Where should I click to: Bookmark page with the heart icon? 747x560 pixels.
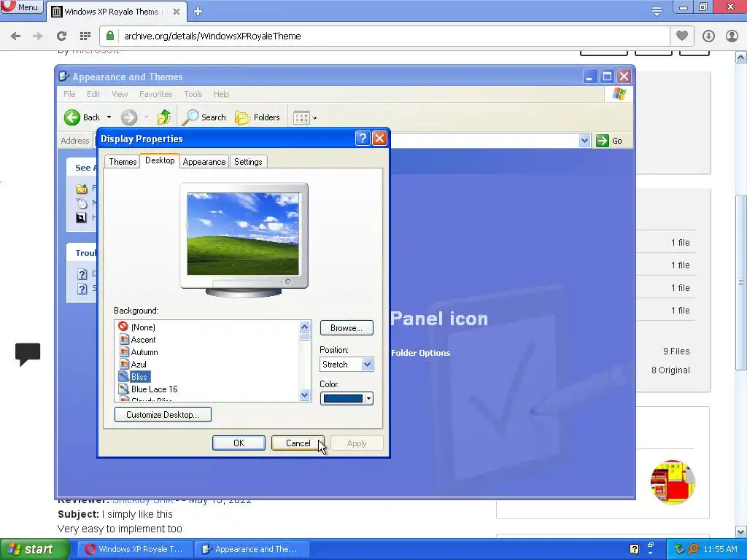coord(682,36)
